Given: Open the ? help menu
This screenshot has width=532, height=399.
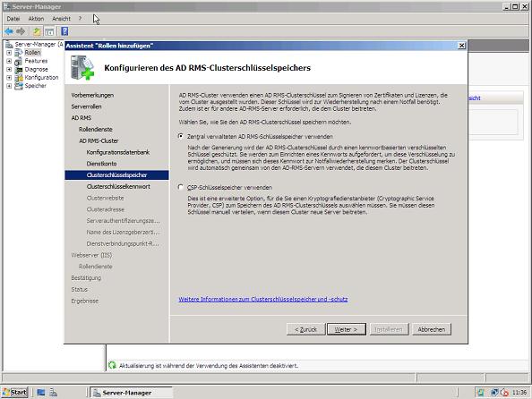Looking at the screenshot, I should [80, 18].
